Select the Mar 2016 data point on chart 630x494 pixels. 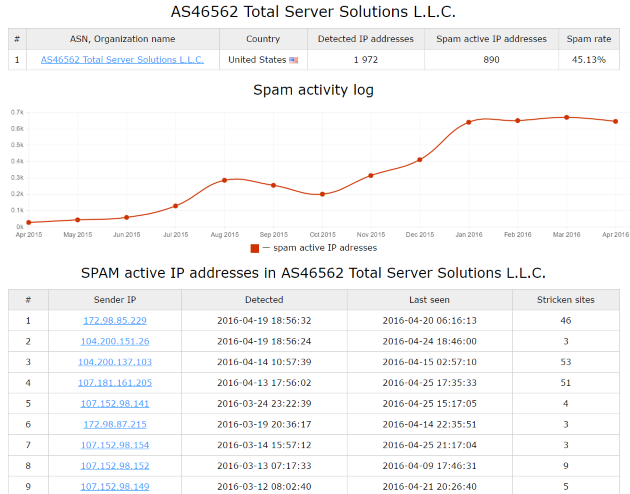click(567, 118)
